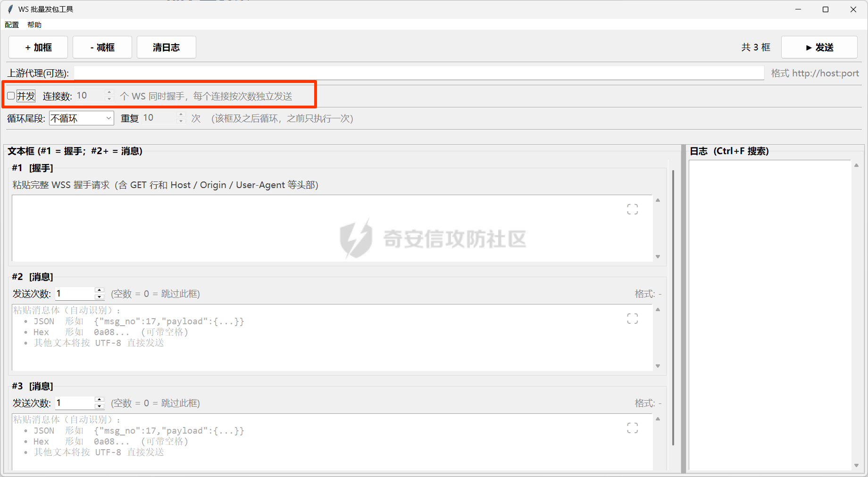Expand message box #3 to fullscreen
The image size is (868, 477).
coord(632,428)
